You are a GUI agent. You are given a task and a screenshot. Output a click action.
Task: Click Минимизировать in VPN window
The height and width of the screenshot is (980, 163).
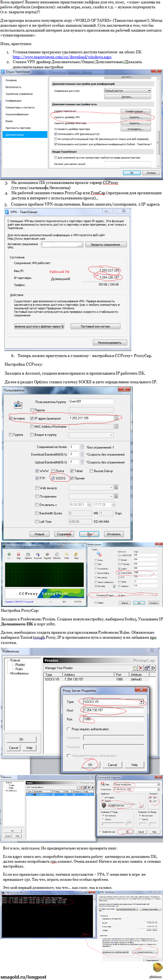pos(109,342)
